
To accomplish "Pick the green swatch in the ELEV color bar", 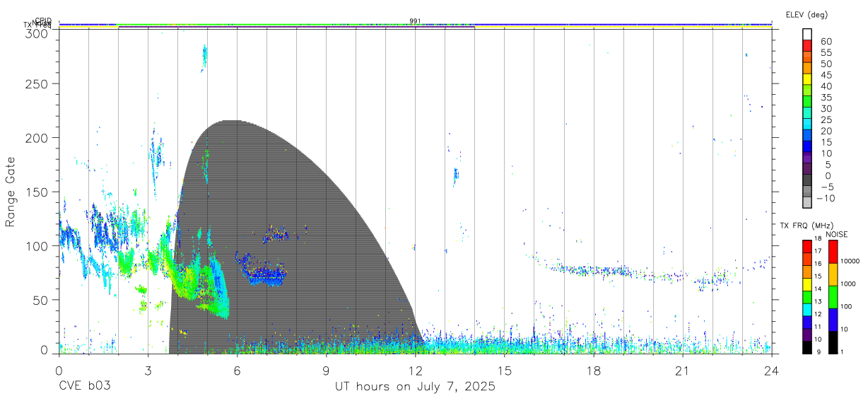I will [x=807, y=101].
